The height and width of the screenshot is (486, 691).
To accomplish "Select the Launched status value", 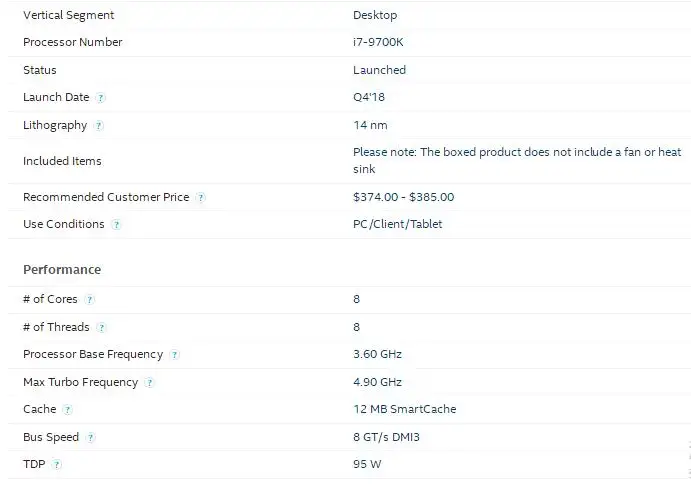I will 379,70.
